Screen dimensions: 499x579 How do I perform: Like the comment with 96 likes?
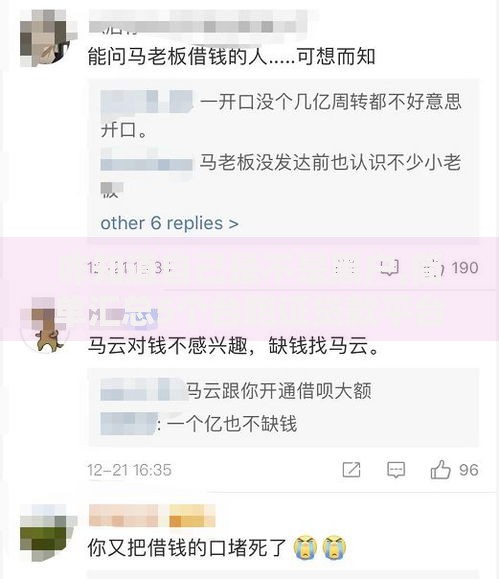(440, 470)
